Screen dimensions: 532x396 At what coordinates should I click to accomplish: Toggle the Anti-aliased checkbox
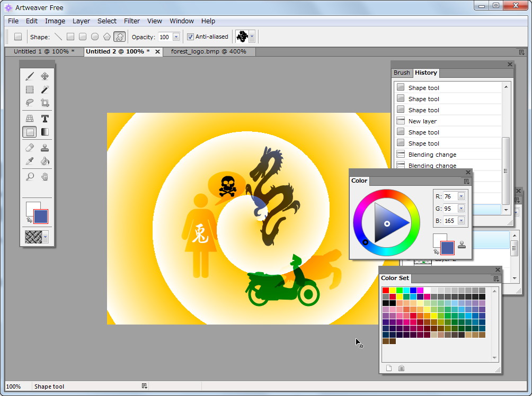191,37
